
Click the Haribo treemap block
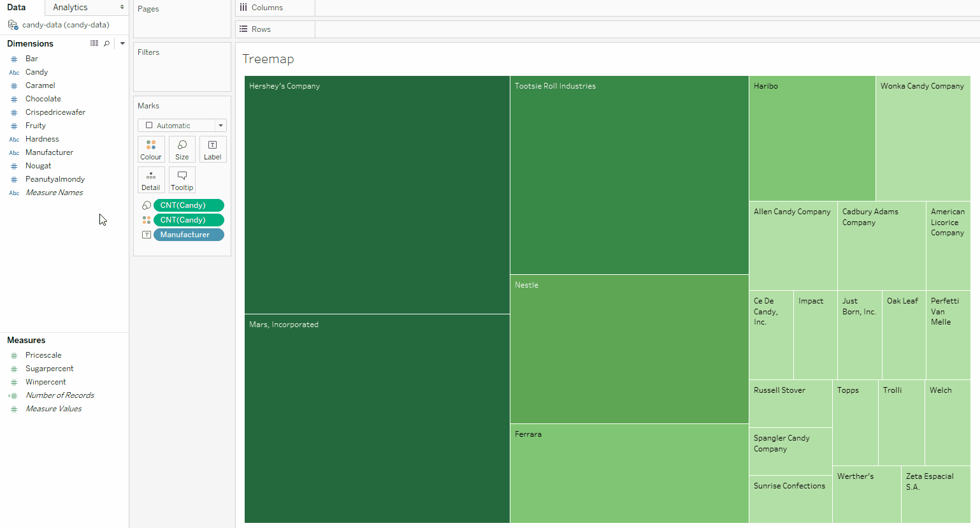pos(812,138)
